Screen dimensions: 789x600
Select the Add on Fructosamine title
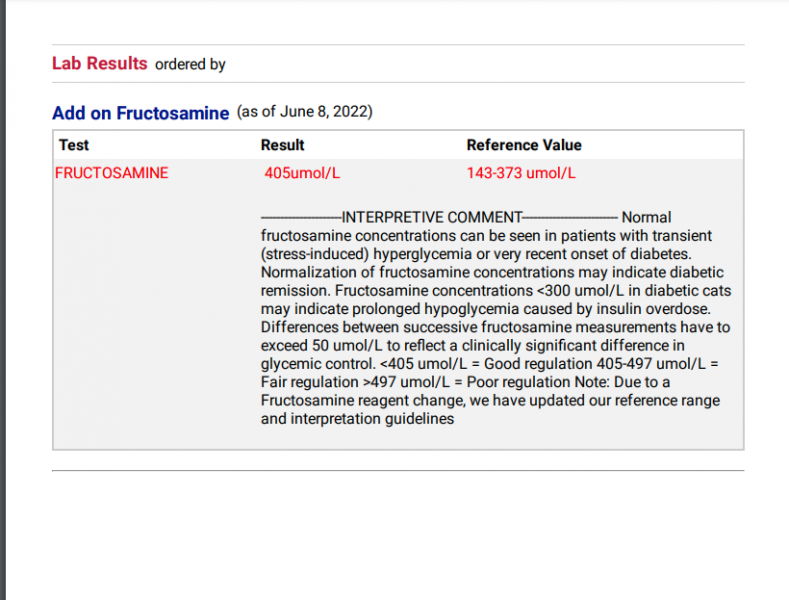[140, 113]
